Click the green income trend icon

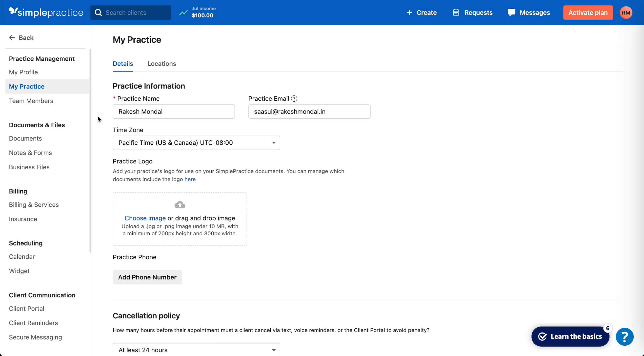(x=183, y=13)
